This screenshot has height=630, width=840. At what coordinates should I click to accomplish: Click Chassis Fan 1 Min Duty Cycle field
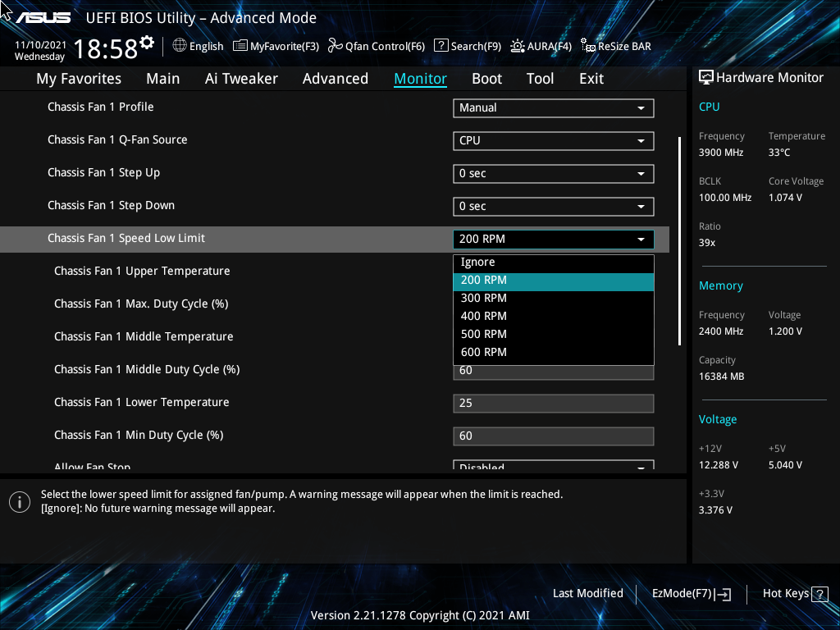coord(554,436)
